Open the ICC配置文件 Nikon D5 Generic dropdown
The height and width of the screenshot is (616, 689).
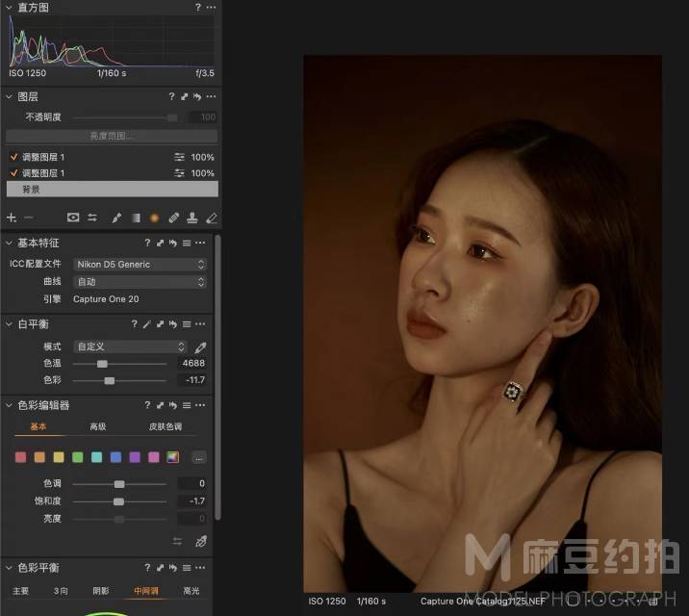point(140,264)
